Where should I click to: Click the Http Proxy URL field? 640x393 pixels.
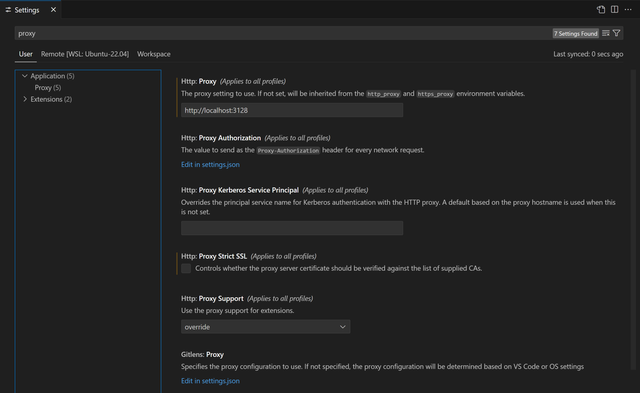pyautogui.click(x=292, y=110)
